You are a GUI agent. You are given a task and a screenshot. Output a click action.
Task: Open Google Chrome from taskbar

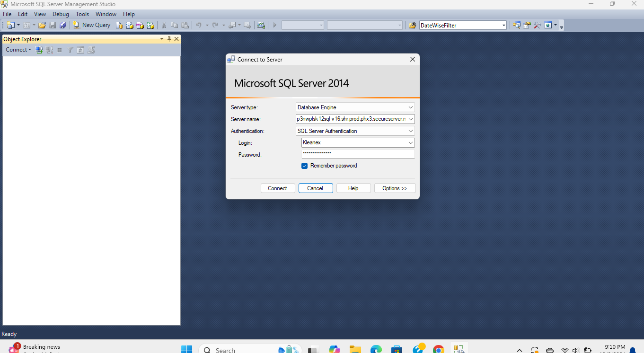(438, 349)
